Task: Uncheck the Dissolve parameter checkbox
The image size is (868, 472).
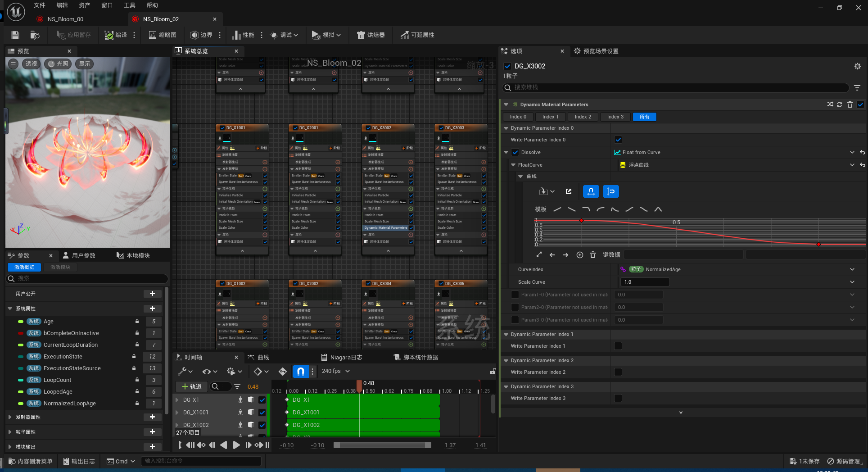Action: tap(515, 152)
